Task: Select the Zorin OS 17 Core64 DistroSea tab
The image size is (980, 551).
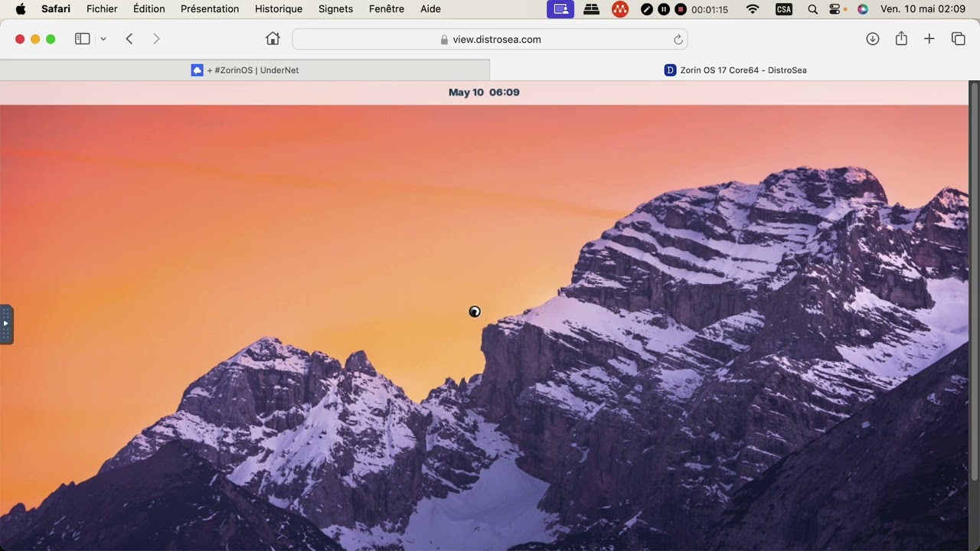Action: [735, 70]
